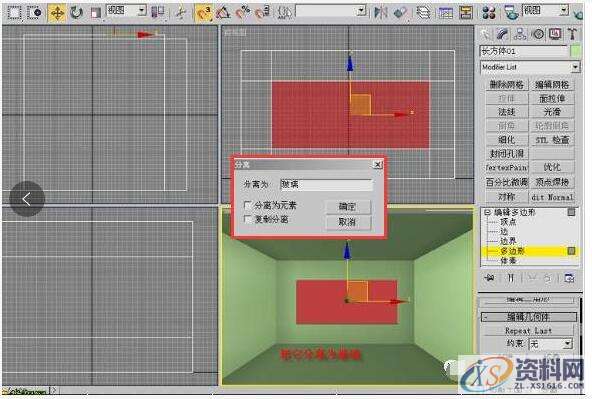The width and height of the screenshot is (592, 399).
Task: Open the Material Editor icon
Action: coord(489,13)
